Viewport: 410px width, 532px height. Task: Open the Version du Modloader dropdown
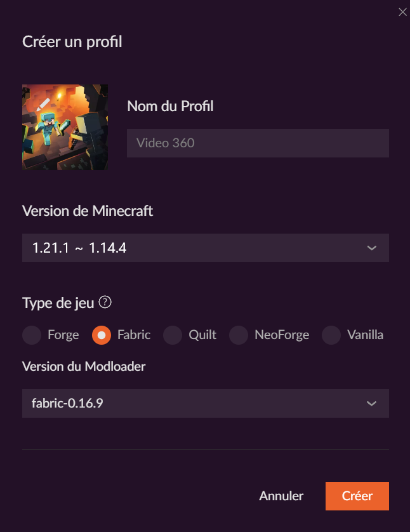205,403
